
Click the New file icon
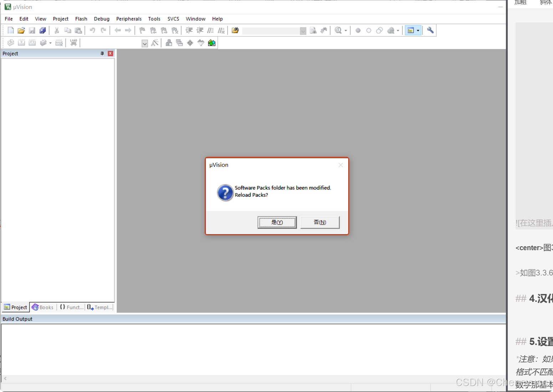11,30
